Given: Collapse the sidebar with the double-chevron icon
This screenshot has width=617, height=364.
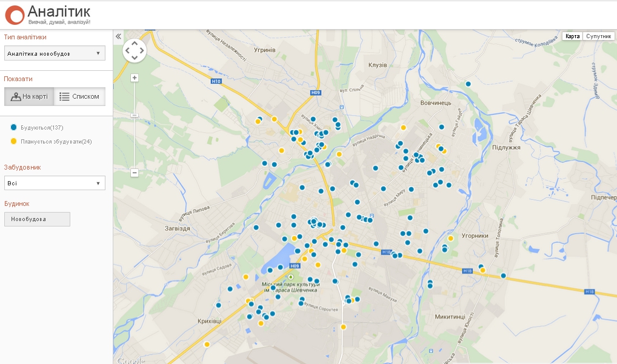Looking at the screenshot, I should tap(118, 36).
